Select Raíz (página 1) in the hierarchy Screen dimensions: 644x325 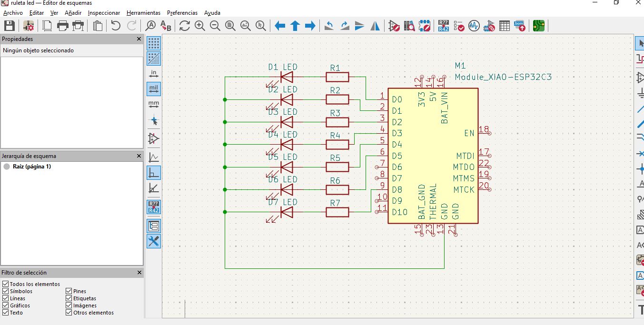[x=32, y=167]
